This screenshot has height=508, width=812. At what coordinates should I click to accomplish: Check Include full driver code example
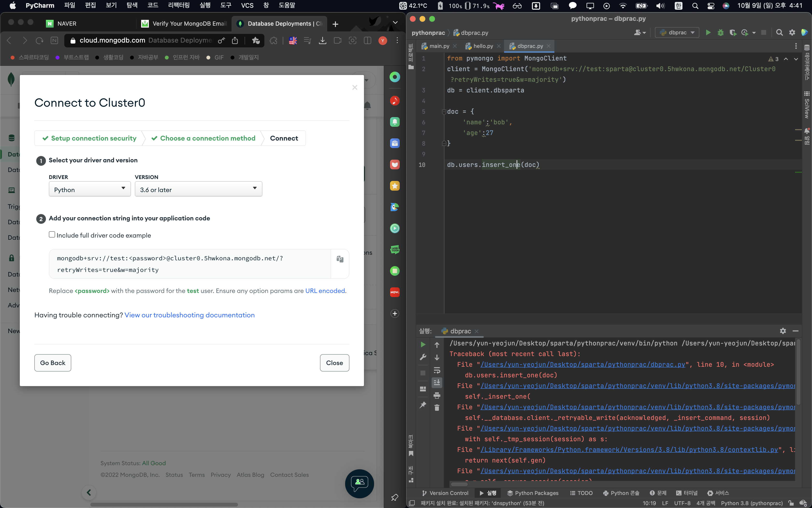(52, 234)
